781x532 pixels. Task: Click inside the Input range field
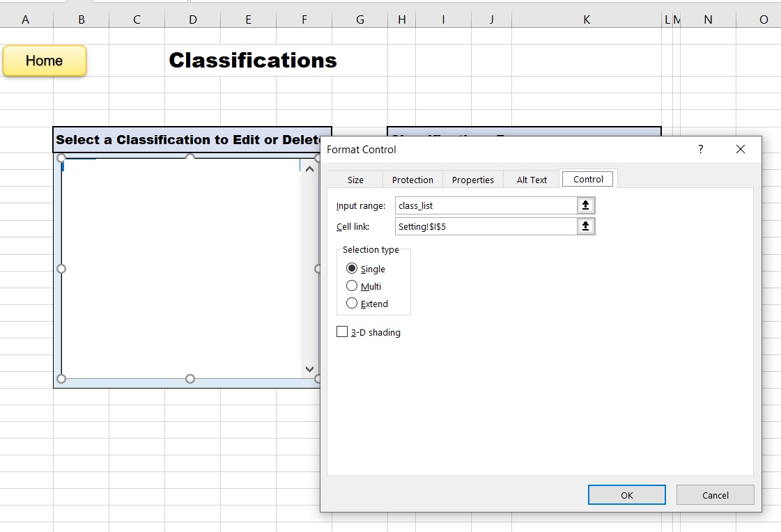[485, 205]
